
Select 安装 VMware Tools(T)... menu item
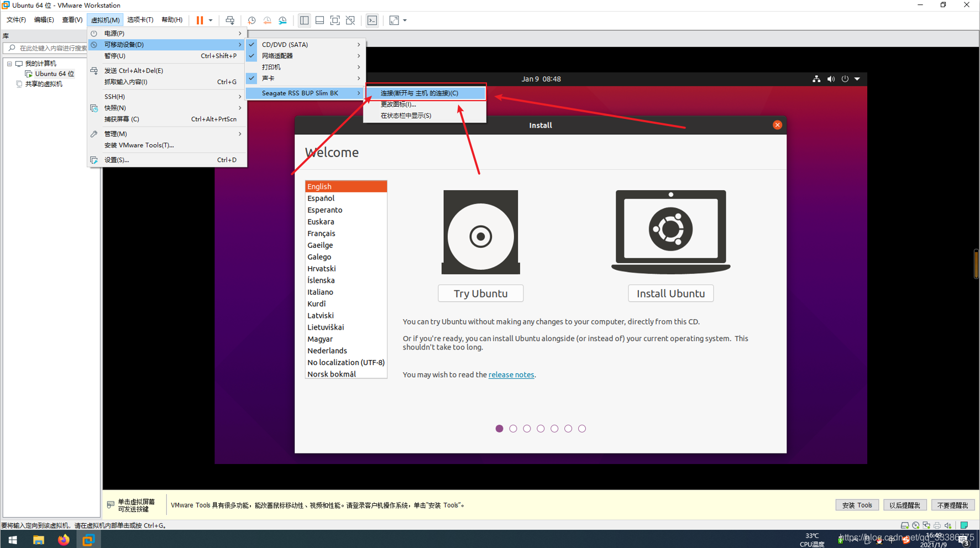167,145
